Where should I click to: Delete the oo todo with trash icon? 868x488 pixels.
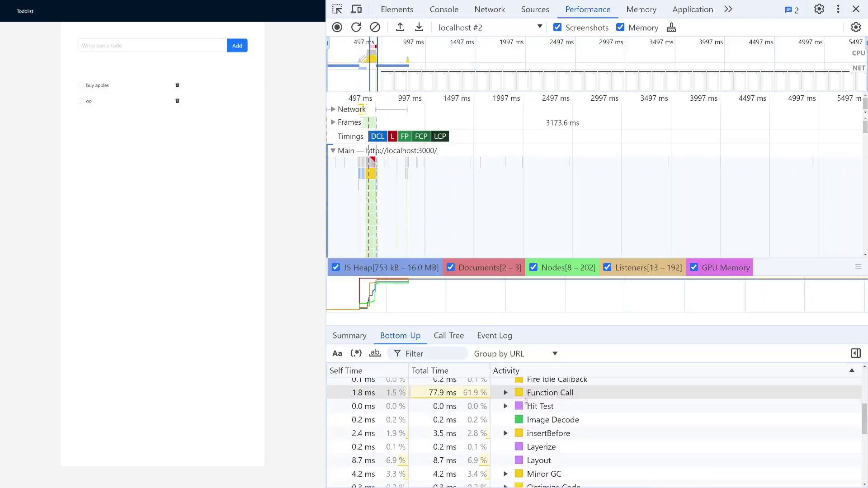177,101
